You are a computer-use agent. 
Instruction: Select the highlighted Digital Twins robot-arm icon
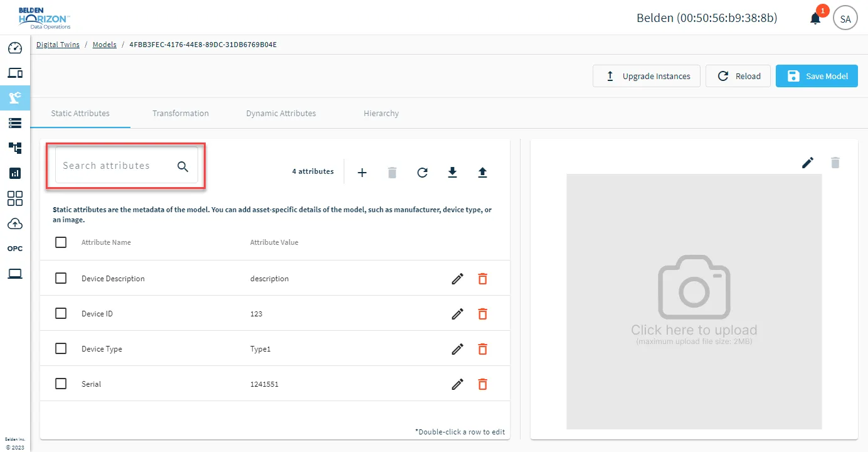[15, 97]
